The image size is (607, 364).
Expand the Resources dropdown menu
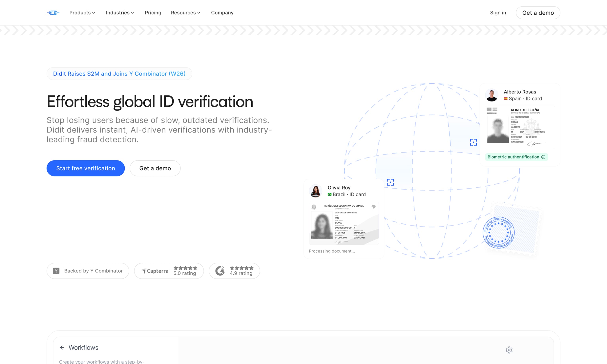point(185,12)
